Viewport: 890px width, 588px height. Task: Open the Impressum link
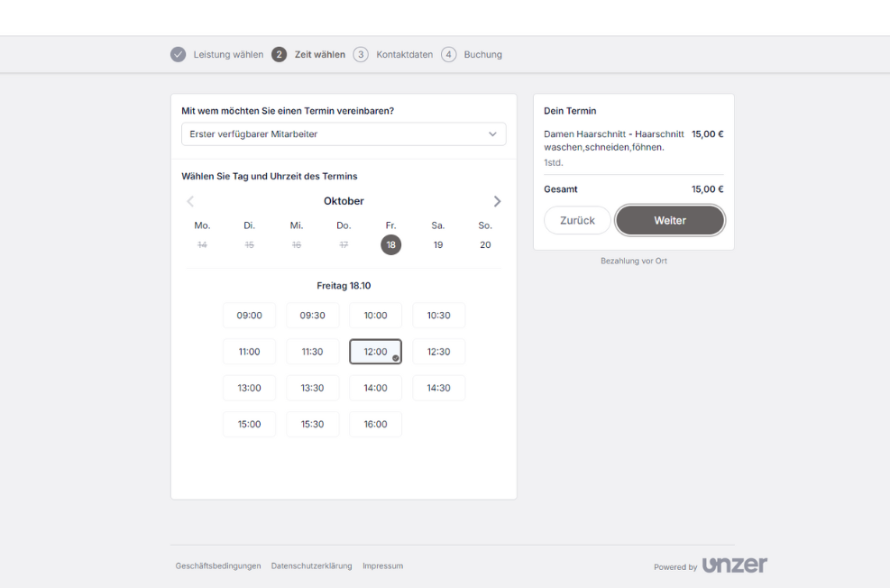click(x=382, y=566)
